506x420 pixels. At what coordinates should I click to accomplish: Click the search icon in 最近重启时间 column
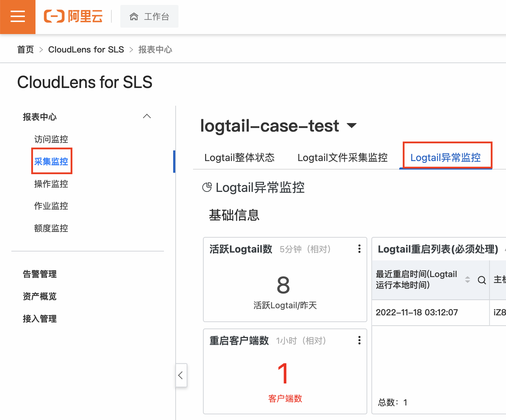(x=482, y=280)
